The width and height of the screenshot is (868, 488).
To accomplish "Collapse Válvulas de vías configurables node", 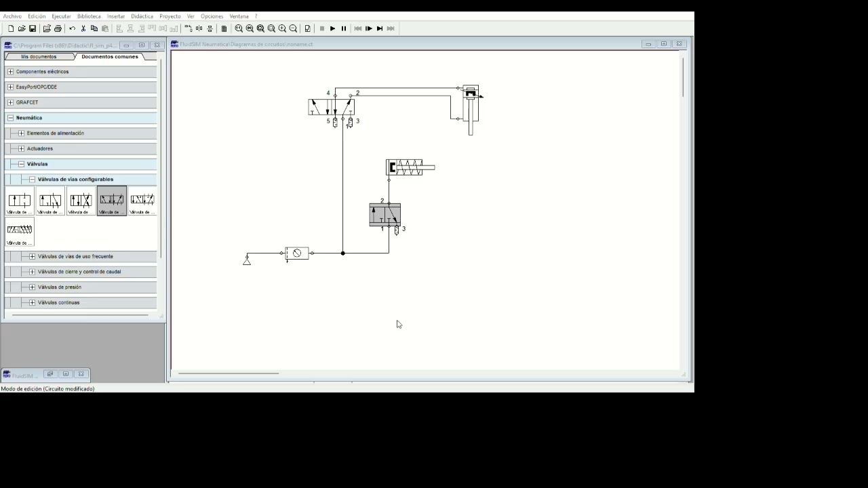I will click(32, 180).
